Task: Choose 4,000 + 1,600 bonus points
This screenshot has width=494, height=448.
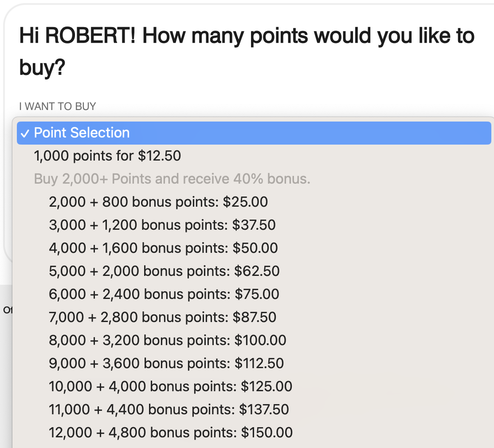Action: tap(163, 248)
